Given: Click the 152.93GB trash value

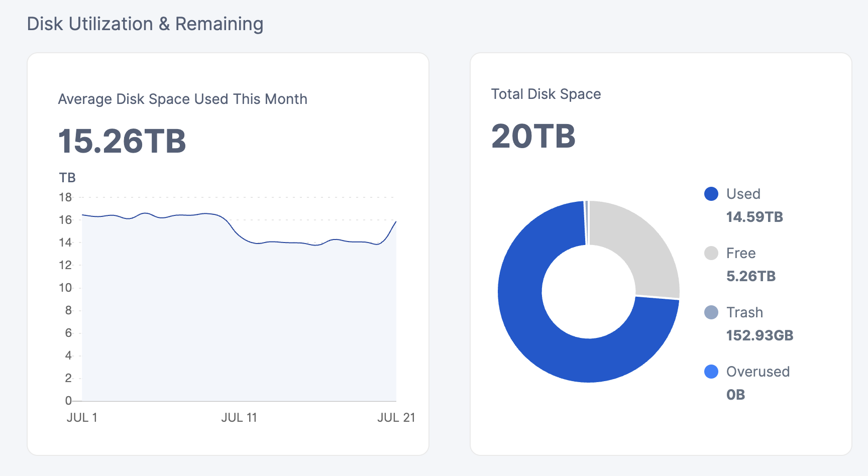Looking at the screenshot, I should [x=759, y=335].
